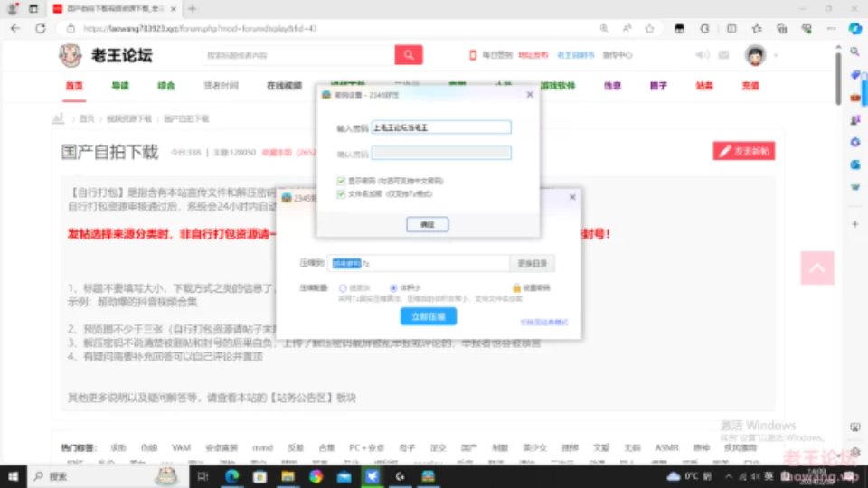Open the Windows Start menu
Image resolution: width=868 pixels, height=488 pixels.
pyautogui.click(x=14, y=476)
